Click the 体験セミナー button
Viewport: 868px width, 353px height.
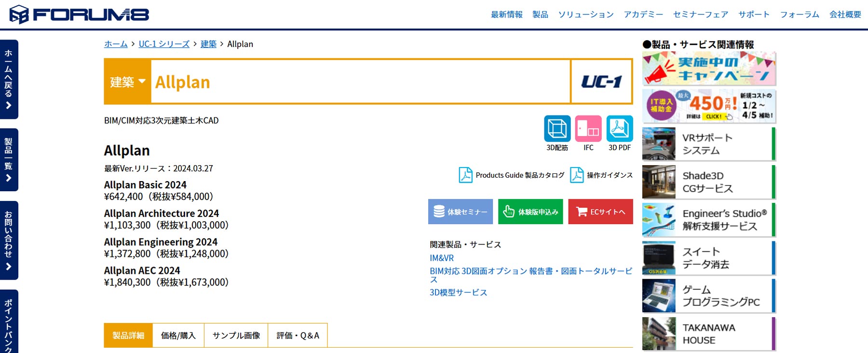pyautogui.click(x=461, y=212)
